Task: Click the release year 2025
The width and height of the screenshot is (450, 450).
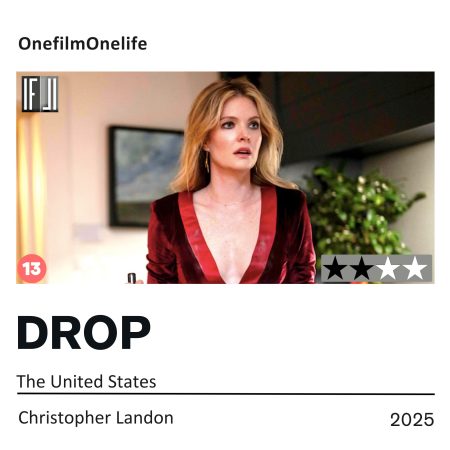Action: (x=412, y=419)
